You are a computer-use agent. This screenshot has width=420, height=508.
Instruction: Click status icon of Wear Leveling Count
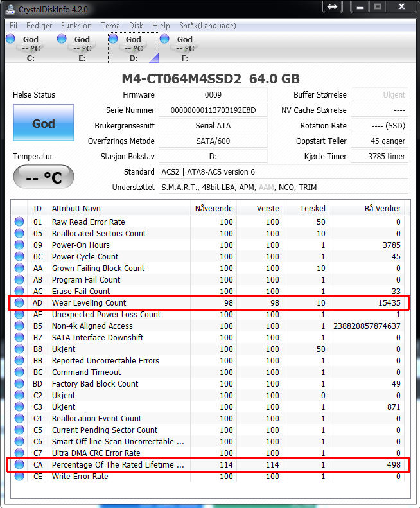point(19,302)
